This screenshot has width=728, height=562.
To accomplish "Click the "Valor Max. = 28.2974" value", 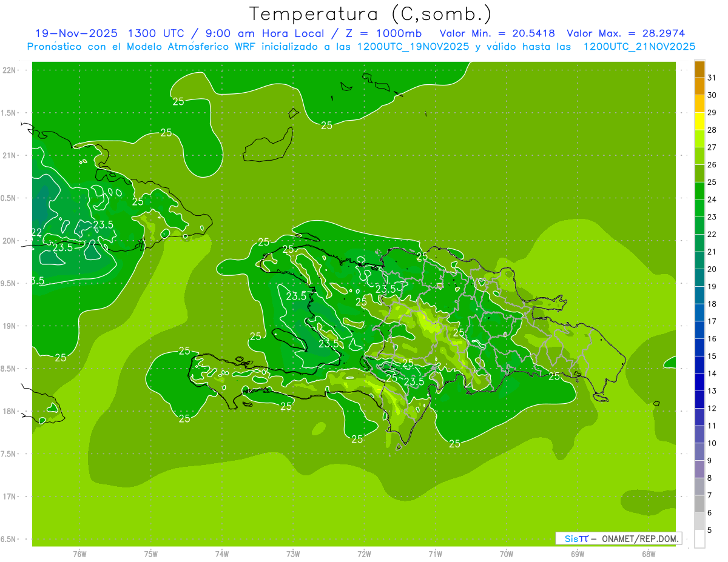I will click(x=626, y=33).
